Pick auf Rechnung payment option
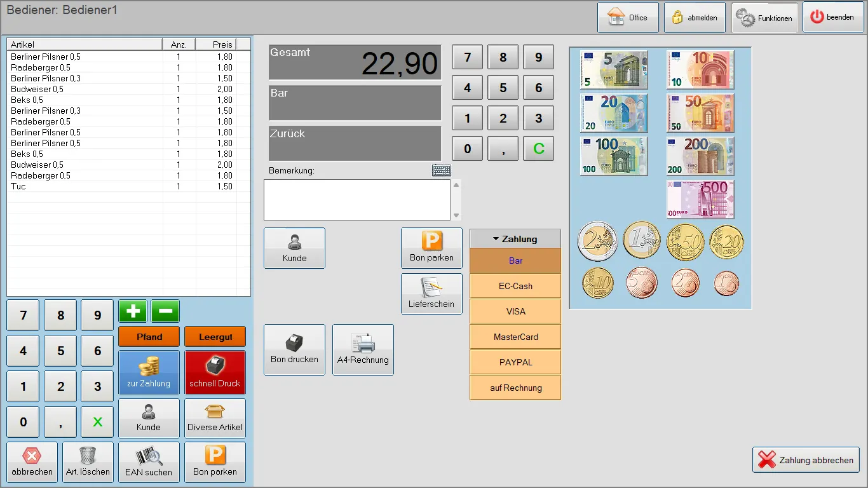Image resolution: width=868 pixels, height=488 pixels. tap(515, 388)
